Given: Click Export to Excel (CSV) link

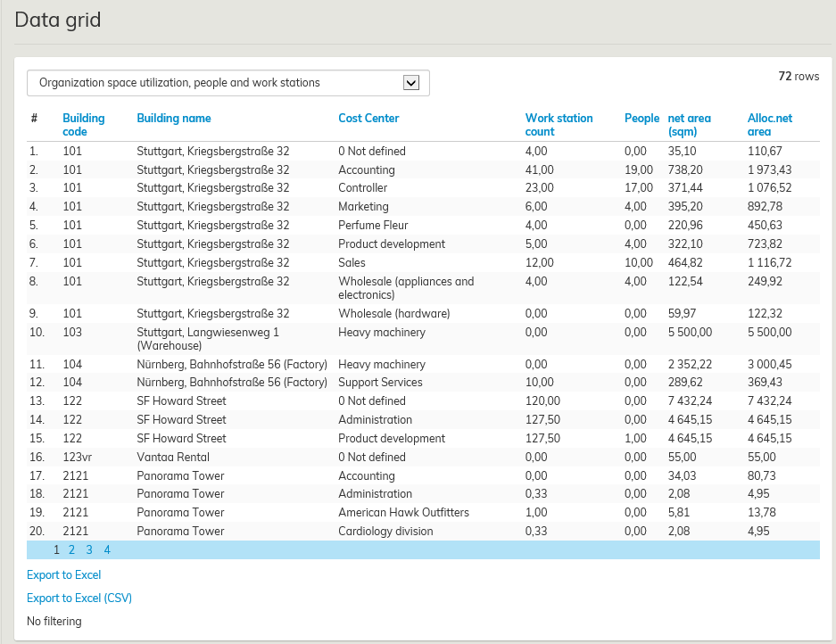Looking at the screenshot, I should point(79,598).
